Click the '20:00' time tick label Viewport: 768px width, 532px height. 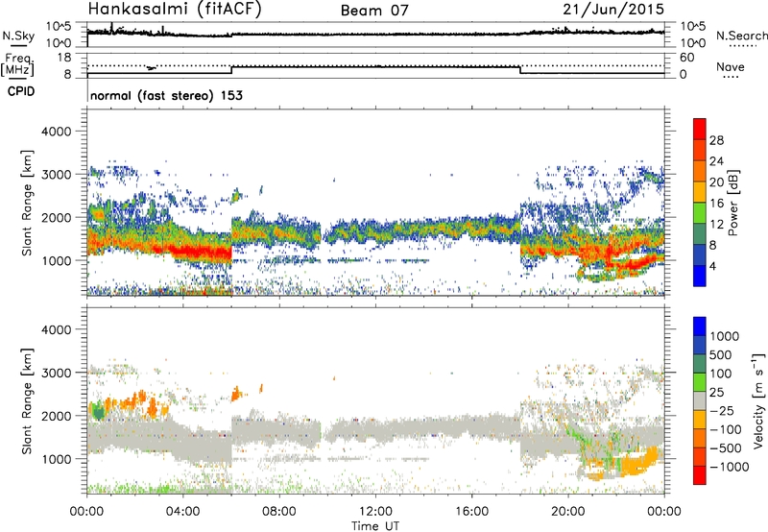click(567, 512)
